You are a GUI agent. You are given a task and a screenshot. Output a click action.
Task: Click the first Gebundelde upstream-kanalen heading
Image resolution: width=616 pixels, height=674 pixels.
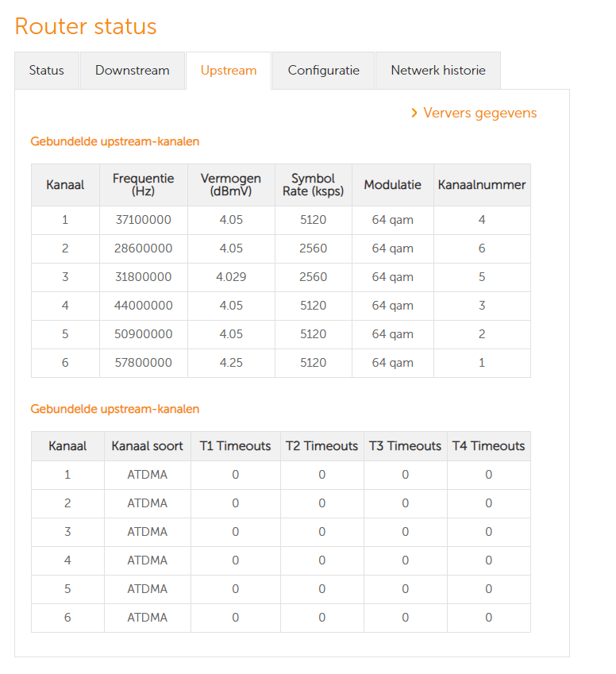[115, 141]
